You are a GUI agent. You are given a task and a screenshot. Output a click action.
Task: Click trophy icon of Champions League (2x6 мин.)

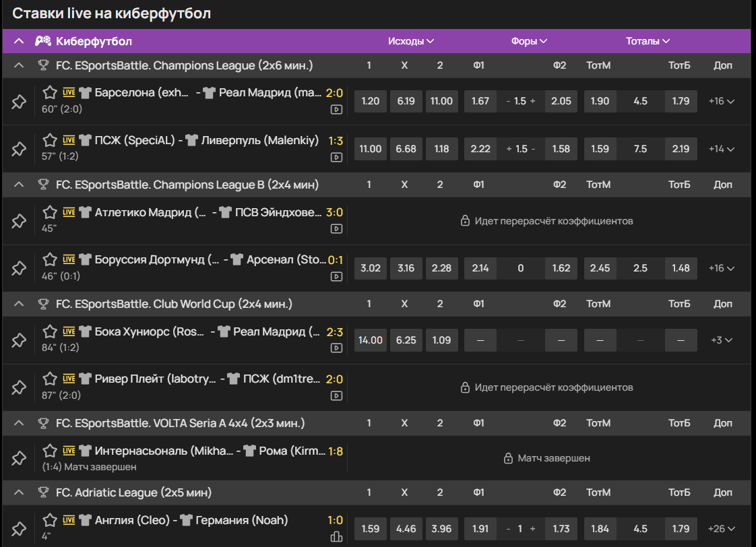tap(43, 65)
